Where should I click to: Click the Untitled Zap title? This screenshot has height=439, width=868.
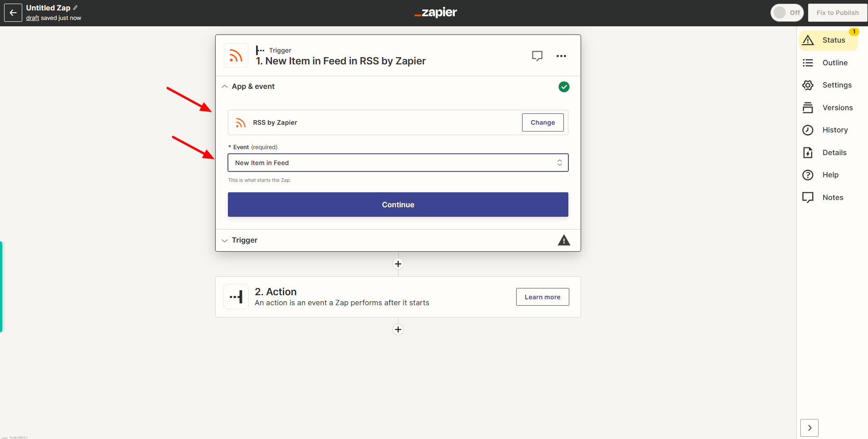click(48, 8)
